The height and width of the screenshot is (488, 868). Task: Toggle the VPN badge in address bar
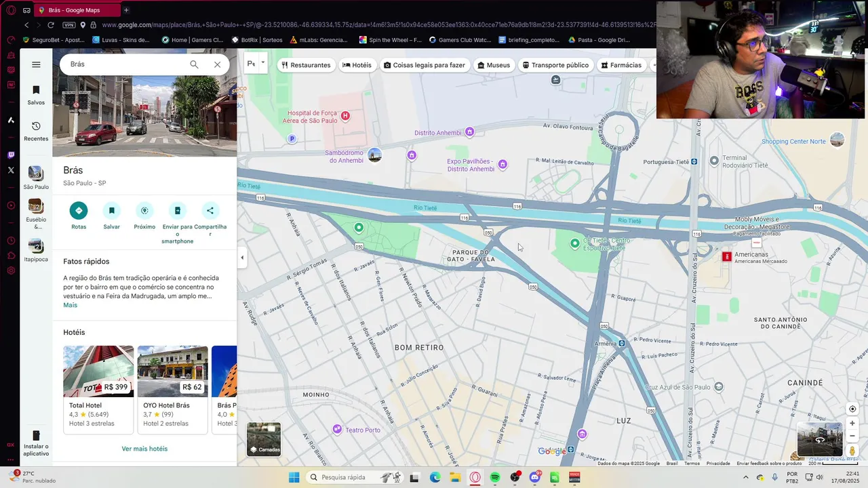(68, 25)
